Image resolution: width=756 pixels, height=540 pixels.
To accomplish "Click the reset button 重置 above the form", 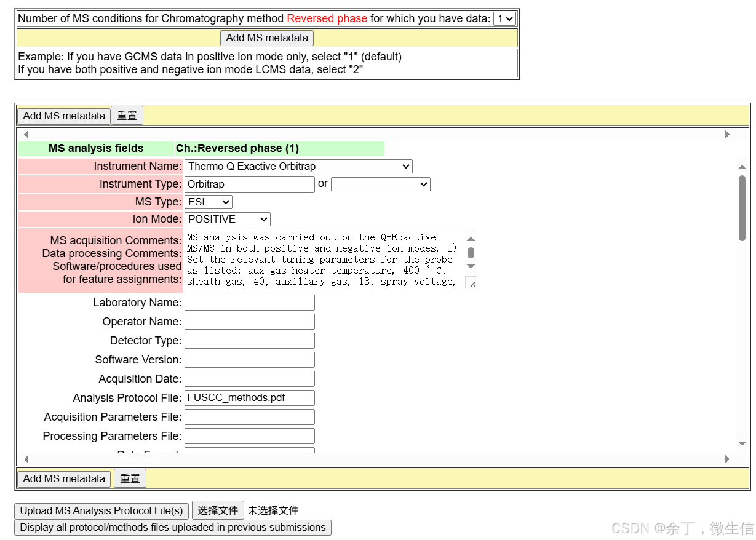I will (127, 116).
